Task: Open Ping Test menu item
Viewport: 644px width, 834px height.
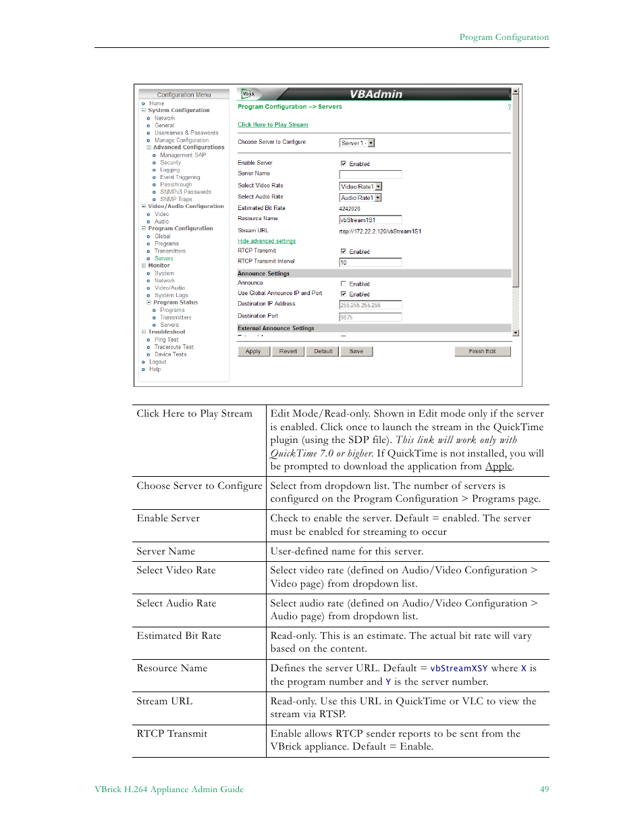Action: pos(166,340)
